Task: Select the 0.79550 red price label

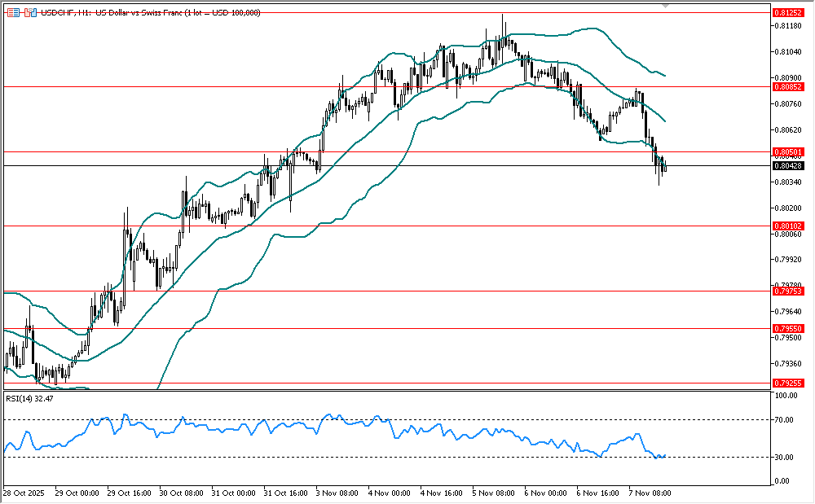Action: point(787,329)
